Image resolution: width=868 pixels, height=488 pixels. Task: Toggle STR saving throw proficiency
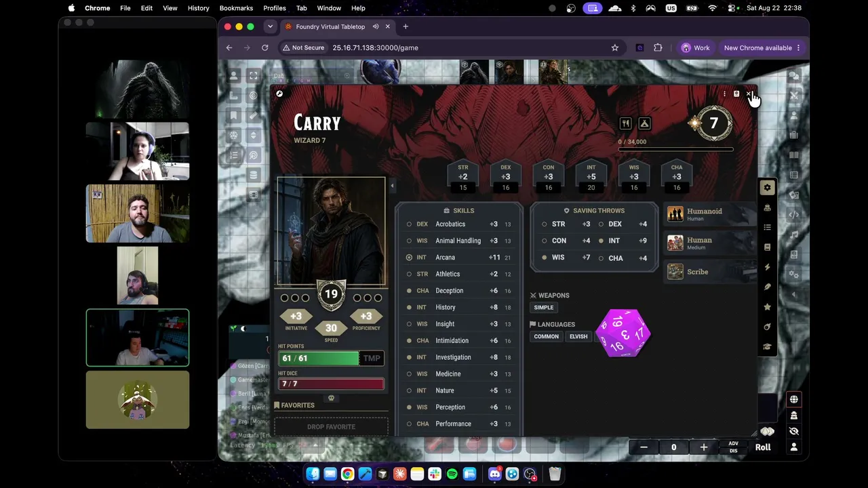click(545, 224)
